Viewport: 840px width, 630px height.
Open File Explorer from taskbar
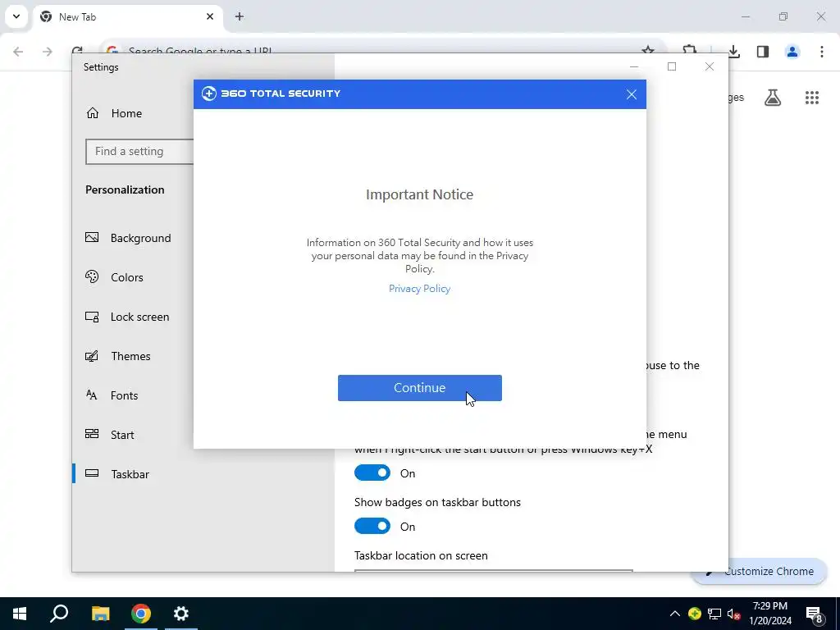pyautogui.click(x=100, y=614)
